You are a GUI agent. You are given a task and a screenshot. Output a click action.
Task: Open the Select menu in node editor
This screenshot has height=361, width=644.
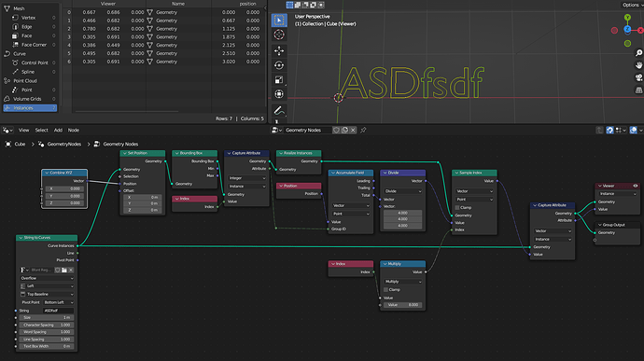[41, 131]
